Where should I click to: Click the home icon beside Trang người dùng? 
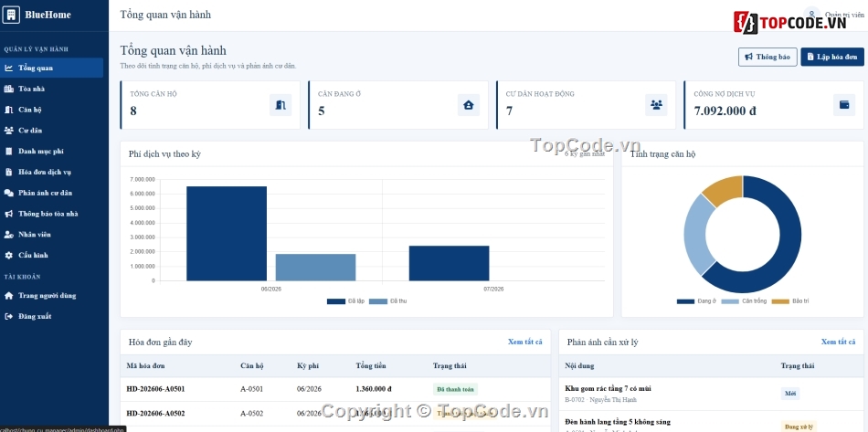click(8, 295)
